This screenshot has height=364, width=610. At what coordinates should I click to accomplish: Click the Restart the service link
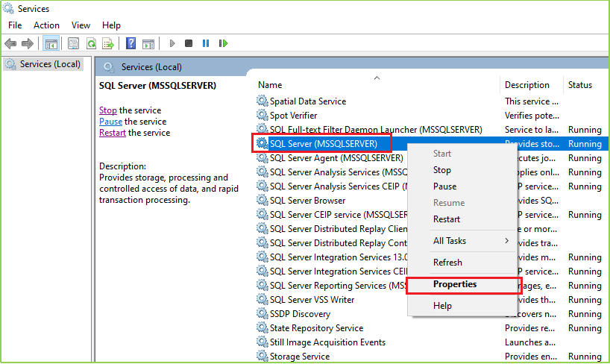tap(113, 133)
